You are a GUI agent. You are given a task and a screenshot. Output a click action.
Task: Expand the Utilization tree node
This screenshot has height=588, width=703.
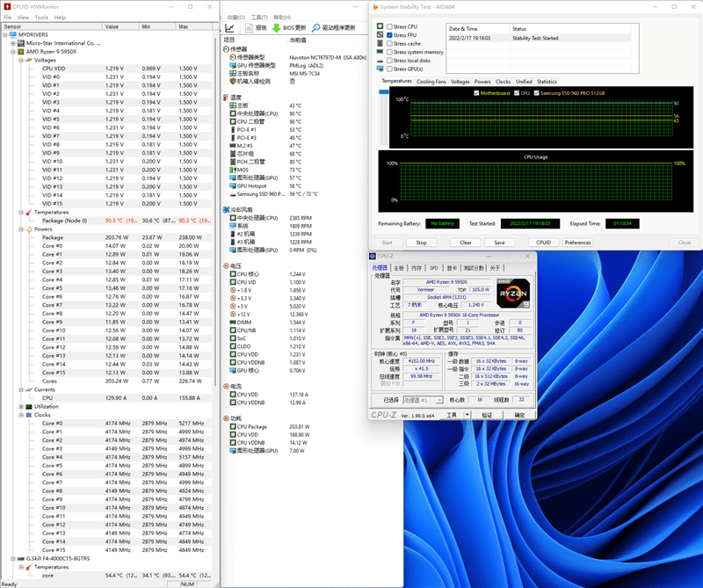click(21, 406)
